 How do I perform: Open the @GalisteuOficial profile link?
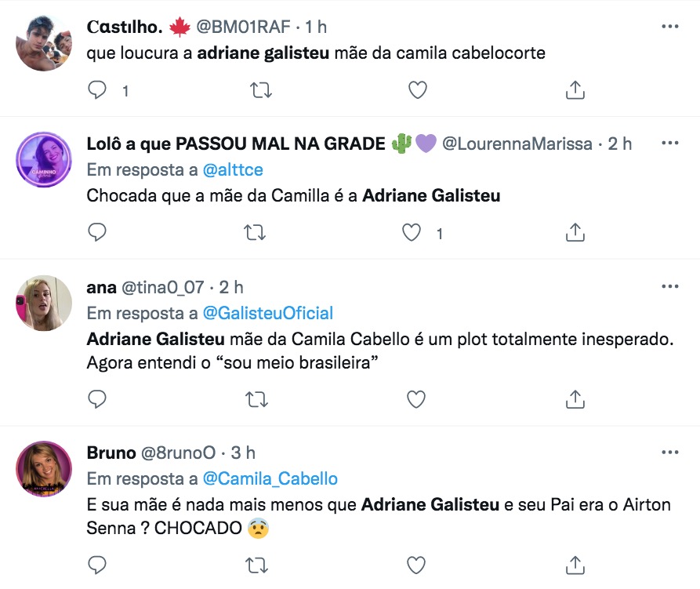268,313
